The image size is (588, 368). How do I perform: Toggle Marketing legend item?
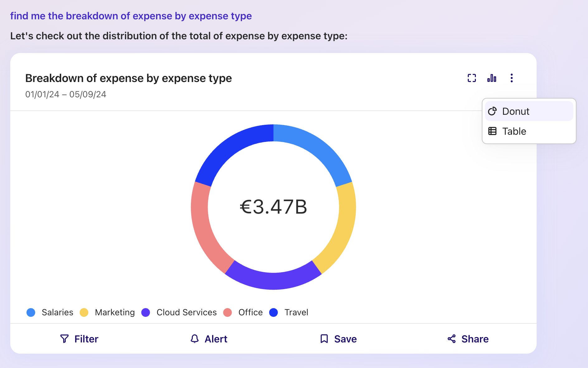(107, 312)
